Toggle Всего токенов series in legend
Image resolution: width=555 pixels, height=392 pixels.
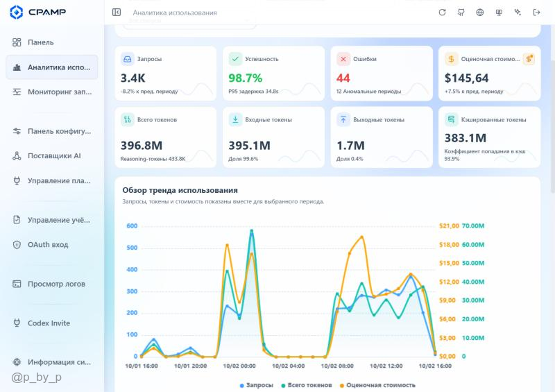(307, 385)
